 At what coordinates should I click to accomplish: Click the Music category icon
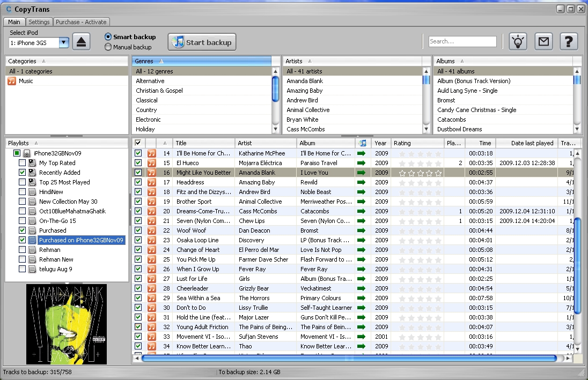[12, 81]
